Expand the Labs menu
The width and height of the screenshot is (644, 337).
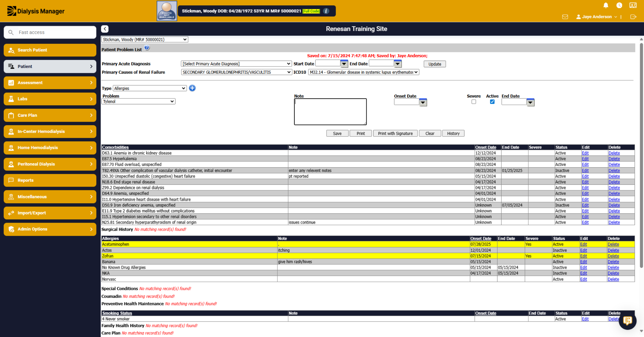(x=50, y=99)
